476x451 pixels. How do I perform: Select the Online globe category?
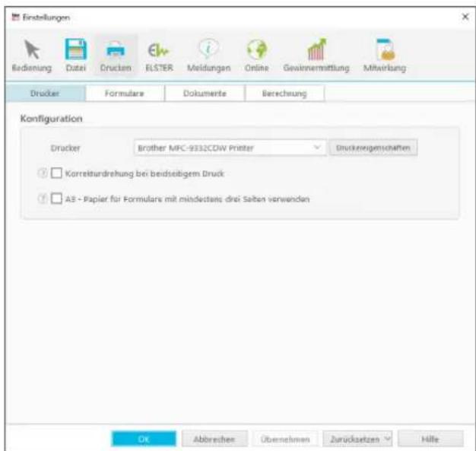257,56
